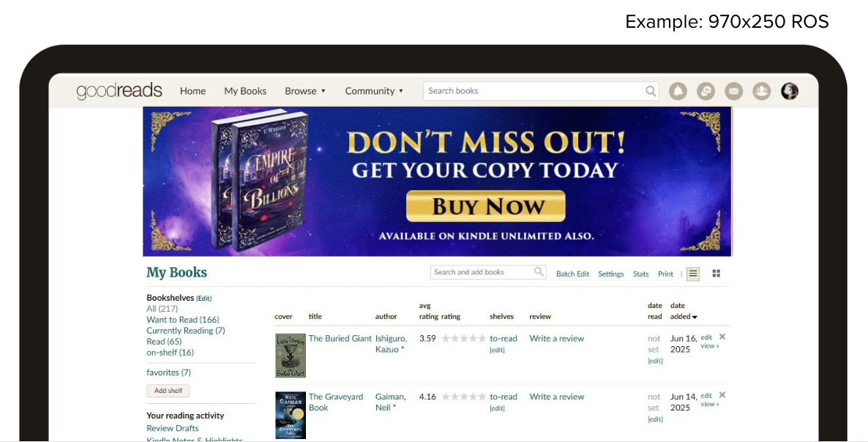This screenshot has height=442, width=868.
Task: Switch to table list view
Action: (692, 274)
